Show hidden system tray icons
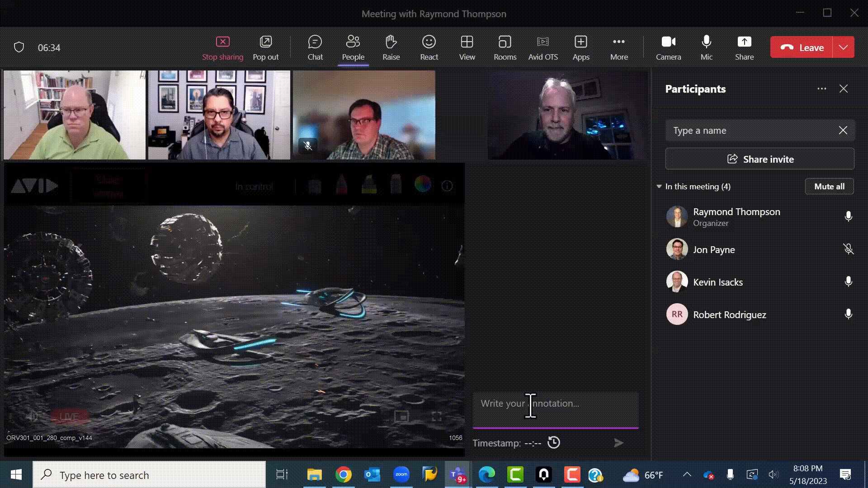The width and height of the screenshot is (868, 488). tap(687, 474)
